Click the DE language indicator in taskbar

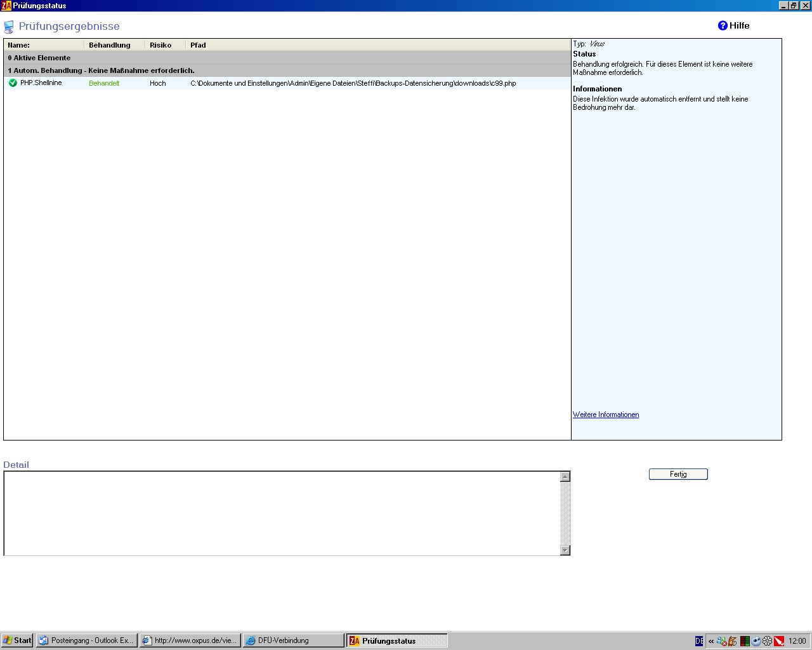coord(699,641)
